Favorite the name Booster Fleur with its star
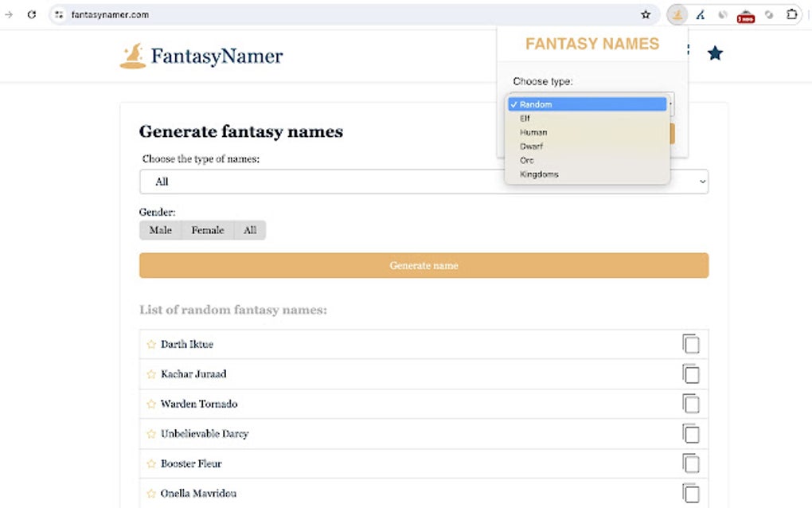Screen dimensions: 812x508 tap(150, 463)
